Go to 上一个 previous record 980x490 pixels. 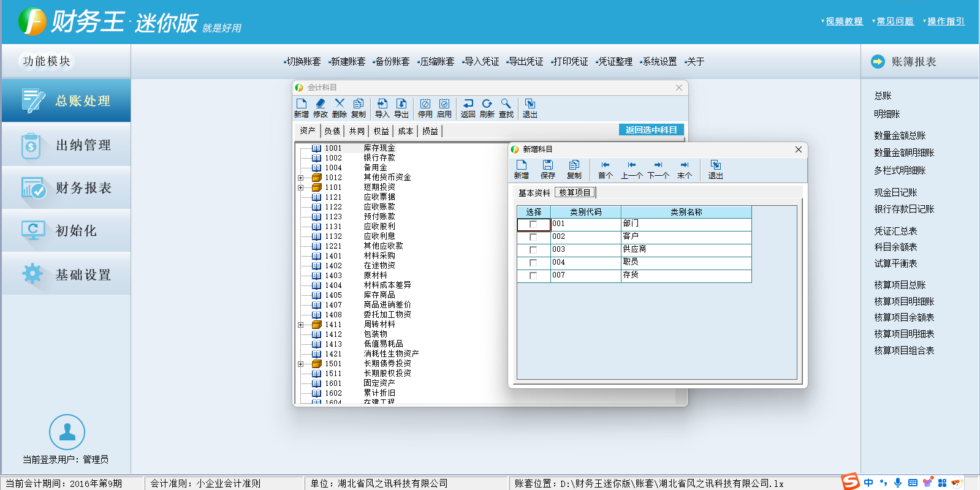pos(632,169)
